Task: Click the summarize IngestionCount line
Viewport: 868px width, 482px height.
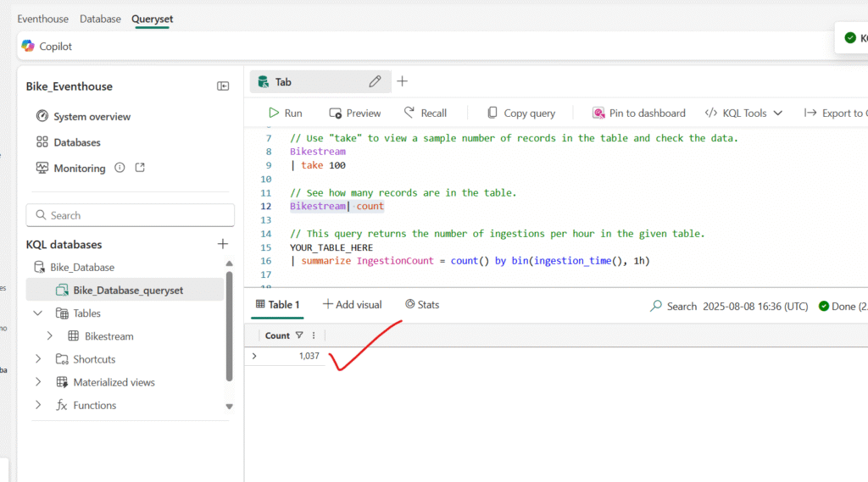Action: click(470, 261)
